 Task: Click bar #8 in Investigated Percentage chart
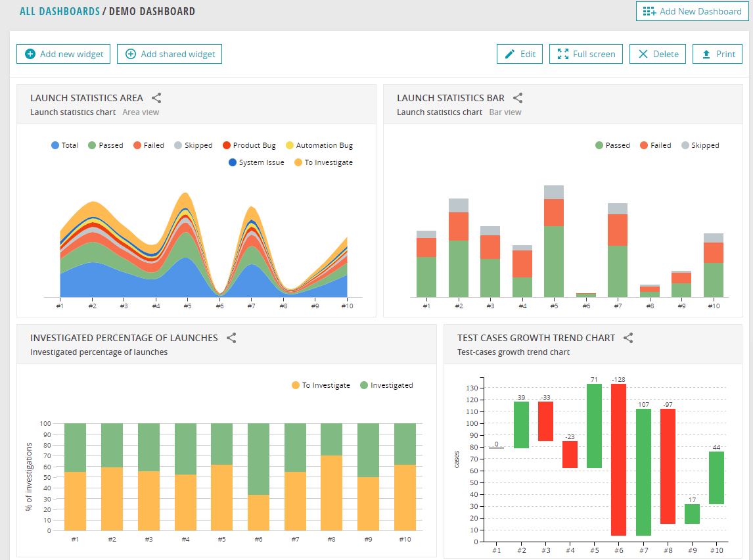coord(331,477)
